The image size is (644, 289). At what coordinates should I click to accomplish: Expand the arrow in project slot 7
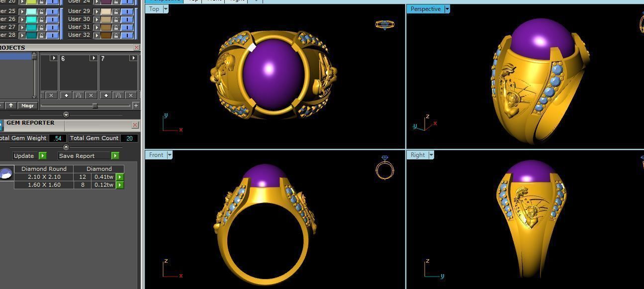pyautogui.click(x=133, y=58)
